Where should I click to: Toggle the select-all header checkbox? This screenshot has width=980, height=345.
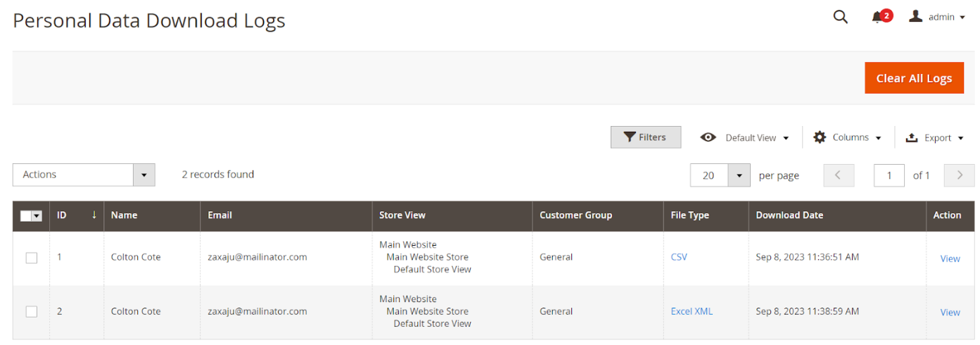point(26,216)
